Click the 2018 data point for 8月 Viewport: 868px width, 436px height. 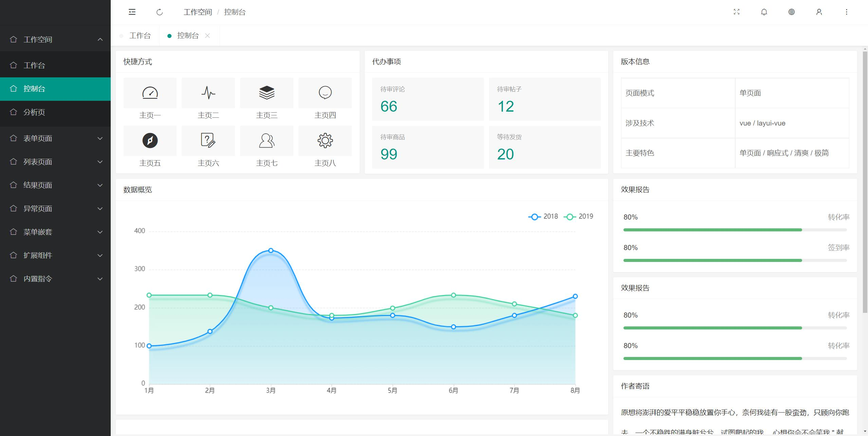pos(575,296)
